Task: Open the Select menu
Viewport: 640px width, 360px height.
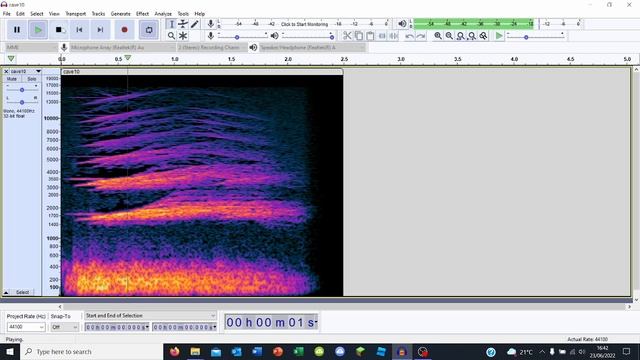Action: (37, 13)
